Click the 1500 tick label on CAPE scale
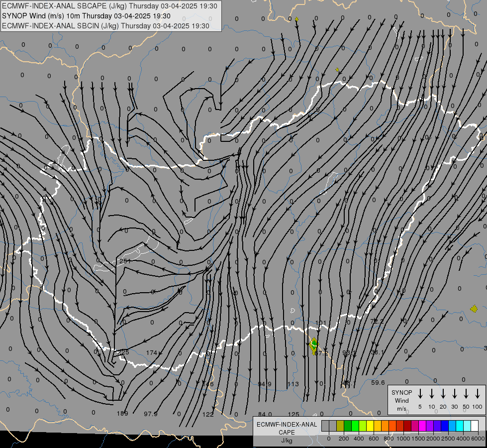 point(418,439)
